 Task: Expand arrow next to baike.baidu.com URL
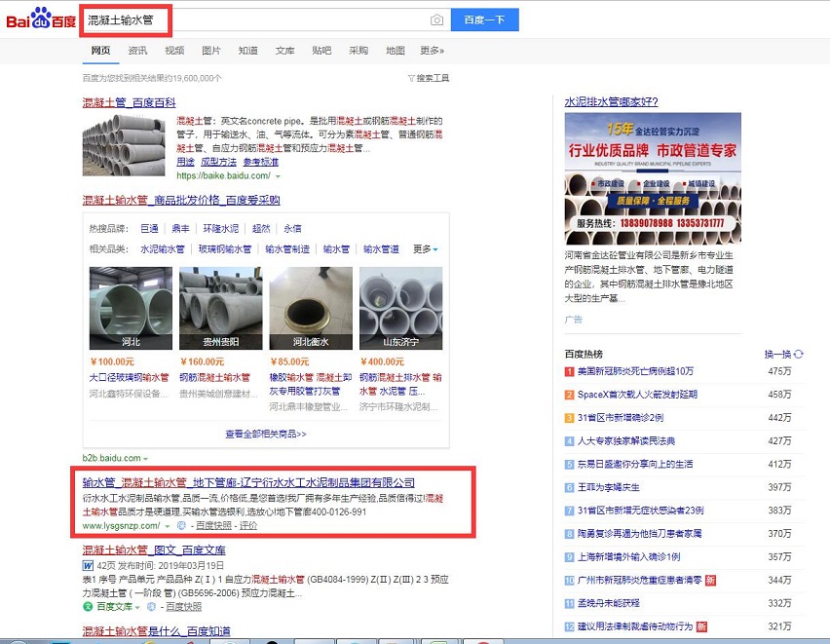coord(278,175)
